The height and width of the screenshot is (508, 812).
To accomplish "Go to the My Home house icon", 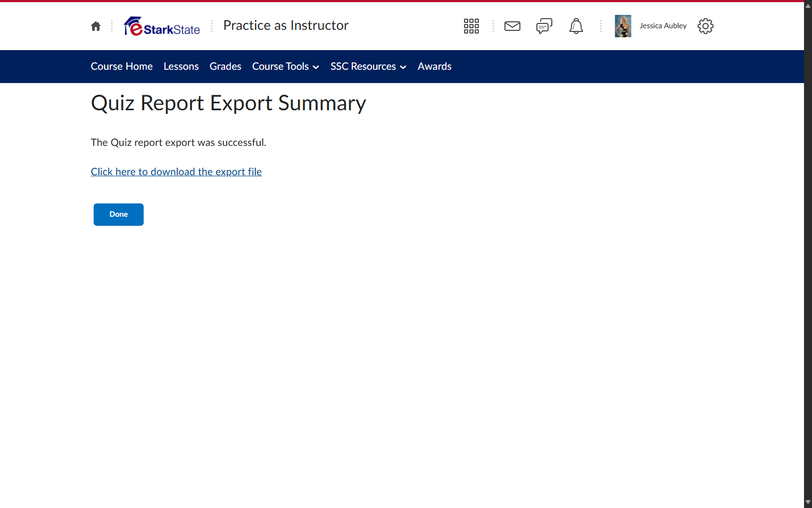I will coord(96,26).
